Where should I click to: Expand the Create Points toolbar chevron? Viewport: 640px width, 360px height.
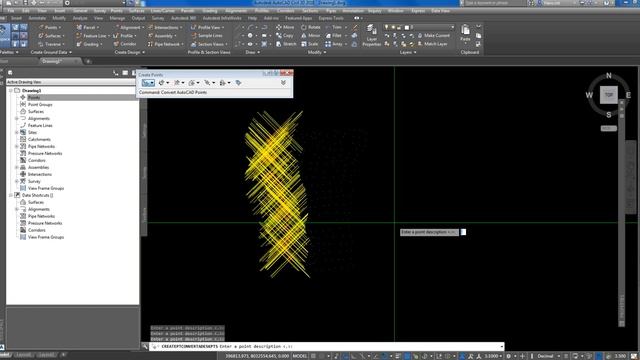(x=283, y=83)
